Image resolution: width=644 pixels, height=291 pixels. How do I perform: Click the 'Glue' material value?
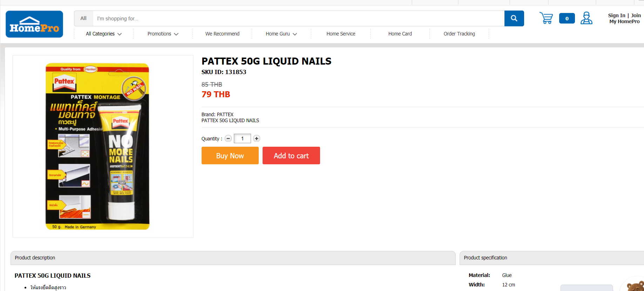point(507,275)
